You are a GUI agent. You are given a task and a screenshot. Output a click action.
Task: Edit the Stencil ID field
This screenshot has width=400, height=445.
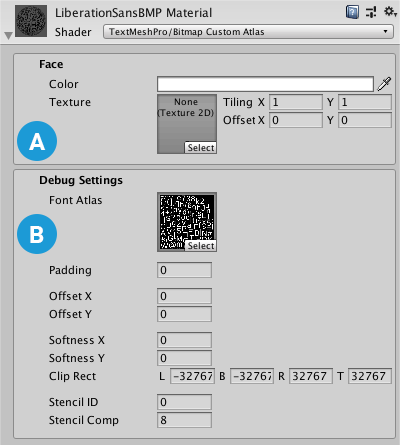tap(184, 402)
